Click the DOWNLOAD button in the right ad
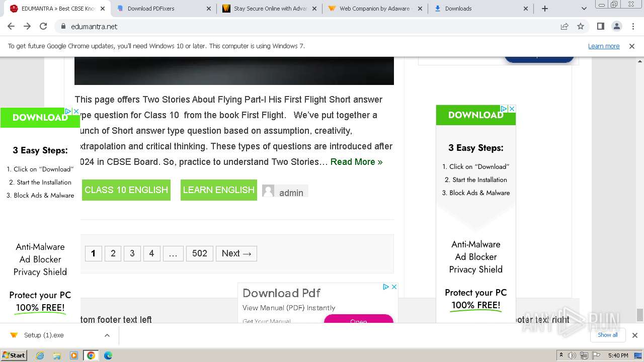644x362 pixels. pyautogui.click(x=476, y=115)
